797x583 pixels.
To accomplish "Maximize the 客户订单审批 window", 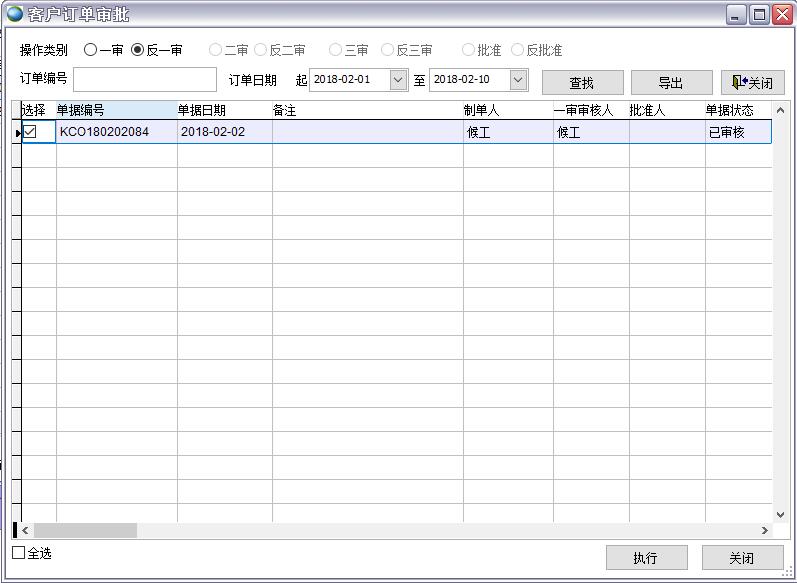I will click(759, 14).
